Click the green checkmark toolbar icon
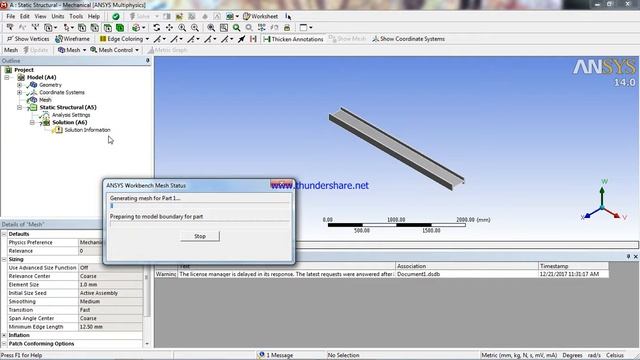640x360 pixels. [116, 16]
